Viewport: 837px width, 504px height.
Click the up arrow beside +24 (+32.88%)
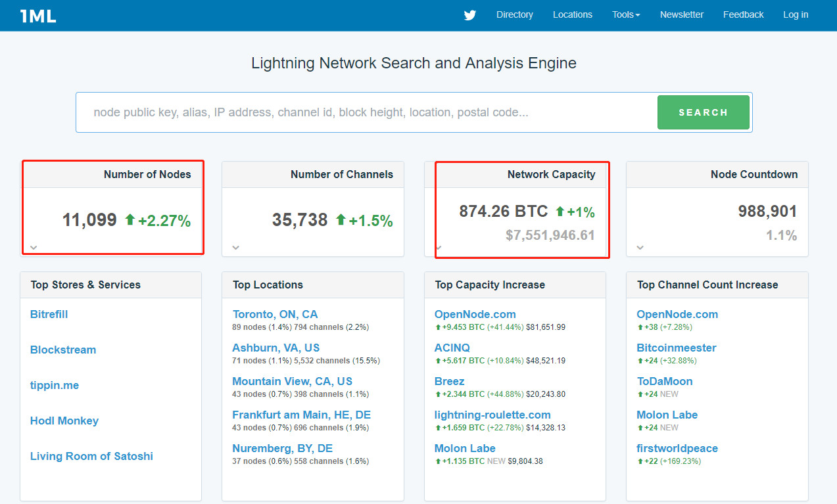pyautogui.click(x=640, y=360)
